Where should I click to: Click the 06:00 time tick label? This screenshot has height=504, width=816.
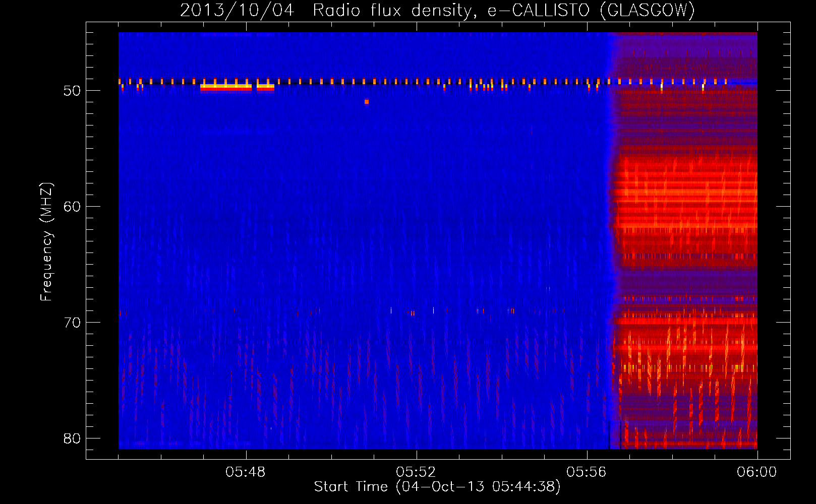(757, 472)
